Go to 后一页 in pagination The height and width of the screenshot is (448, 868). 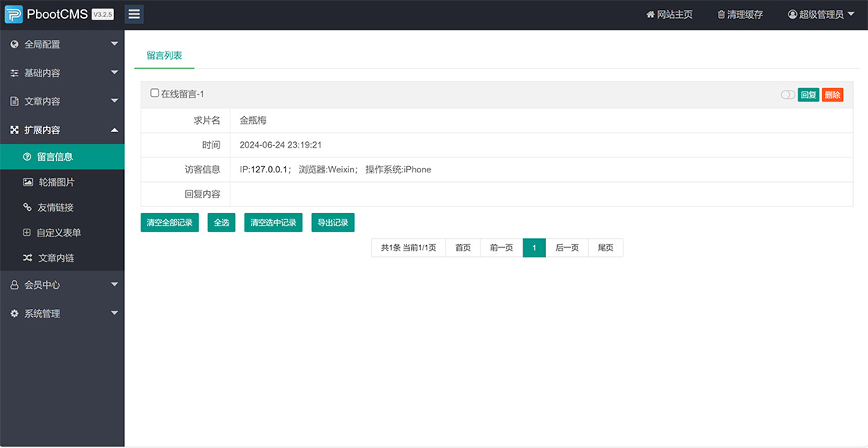[x=567, y=247]
